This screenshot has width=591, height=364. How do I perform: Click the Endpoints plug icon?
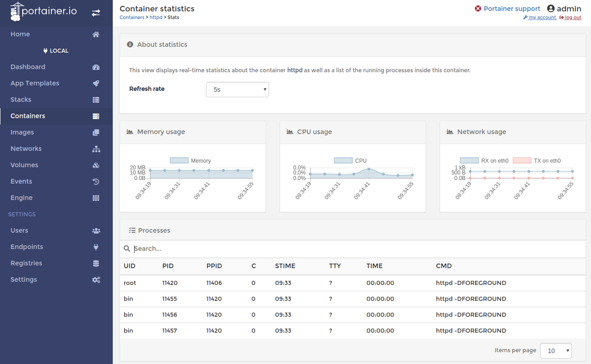(96, 247)
